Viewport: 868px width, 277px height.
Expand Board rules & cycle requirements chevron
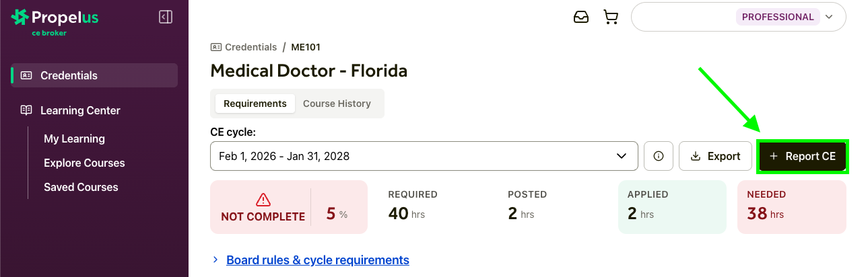click(x=215, y=260)
